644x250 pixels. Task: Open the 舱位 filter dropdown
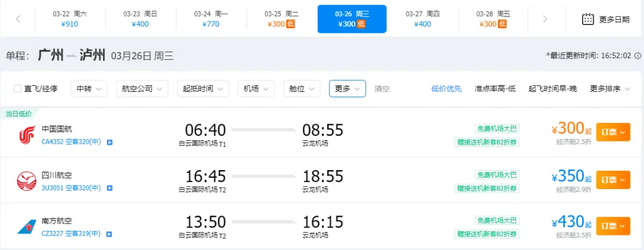[x=302, y=88]
